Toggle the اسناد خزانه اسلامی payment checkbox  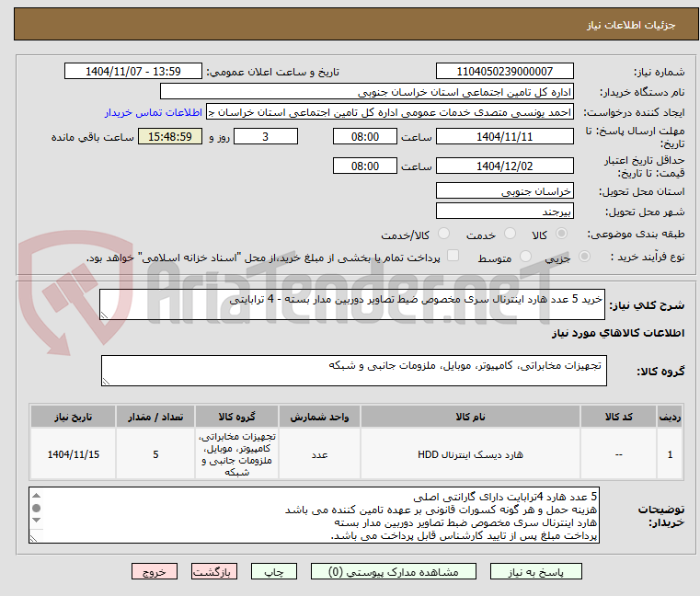click(453, 256)
